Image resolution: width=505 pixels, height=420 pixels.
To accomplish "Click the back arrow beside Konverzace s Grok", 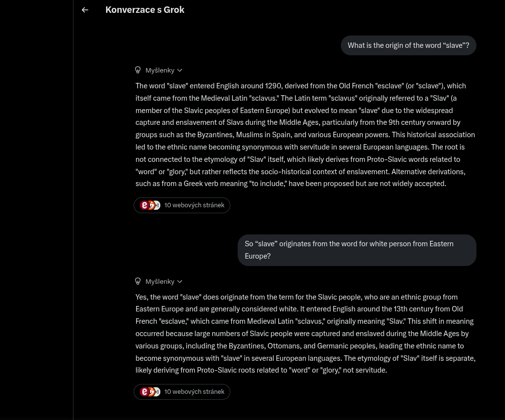I will (85, 10).
